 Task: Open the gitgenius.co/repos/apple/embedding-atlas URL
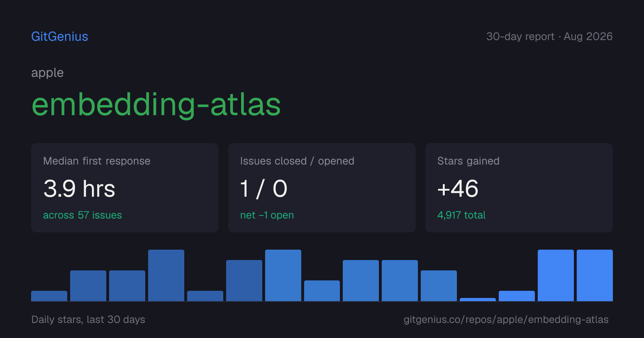[x=506, y=319]
